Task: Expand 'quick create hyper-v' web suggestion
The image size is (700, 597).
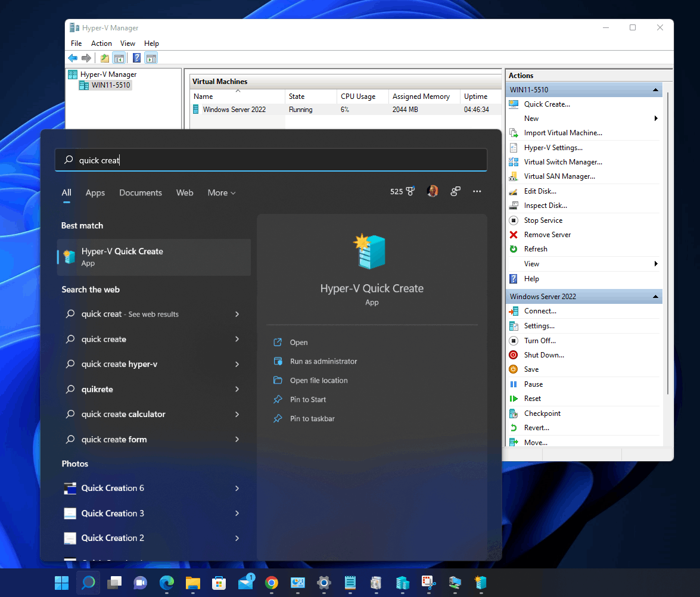Action: [237, 364]
